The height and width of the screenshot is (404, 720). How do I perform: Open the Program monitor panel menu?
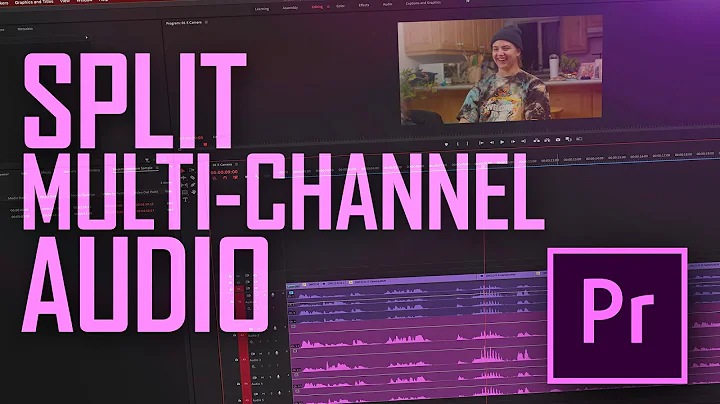206,22
